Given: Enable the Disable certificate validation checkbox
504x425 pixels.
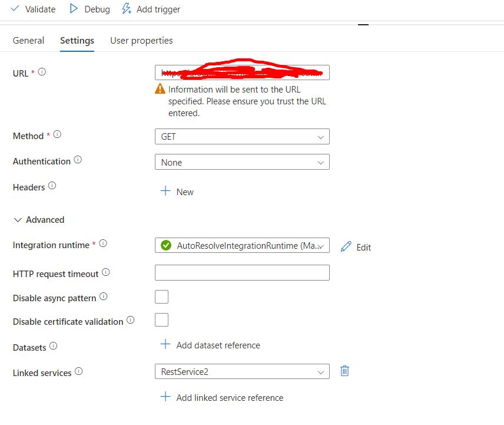Looking at the screenshot, I should (161, 320).
